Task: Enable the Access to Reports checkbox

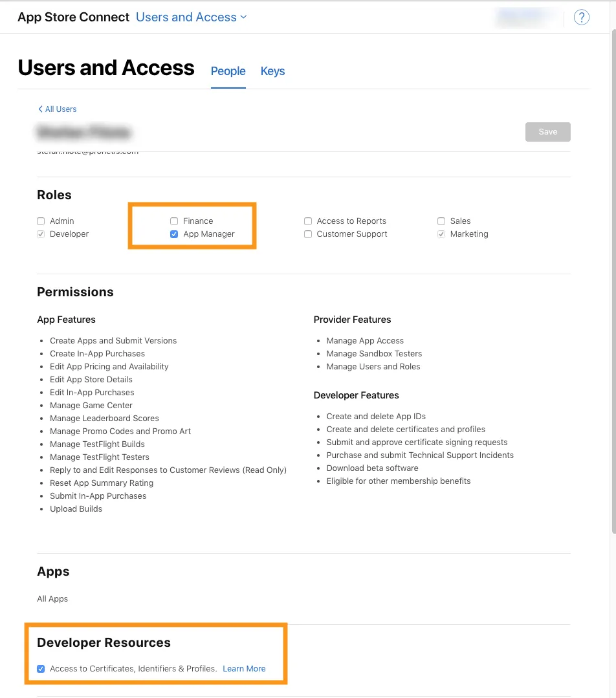Action: click(308, 221)
